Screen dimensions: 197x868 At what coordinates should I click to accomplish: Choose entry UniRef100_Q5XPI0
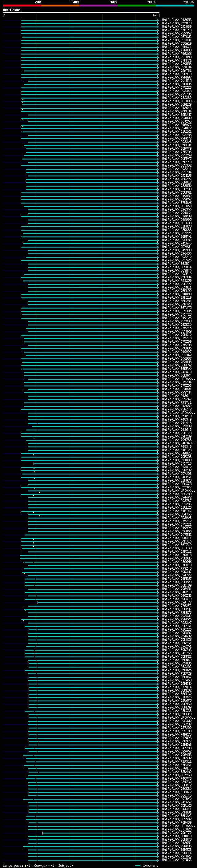click(x=176, y=416)
